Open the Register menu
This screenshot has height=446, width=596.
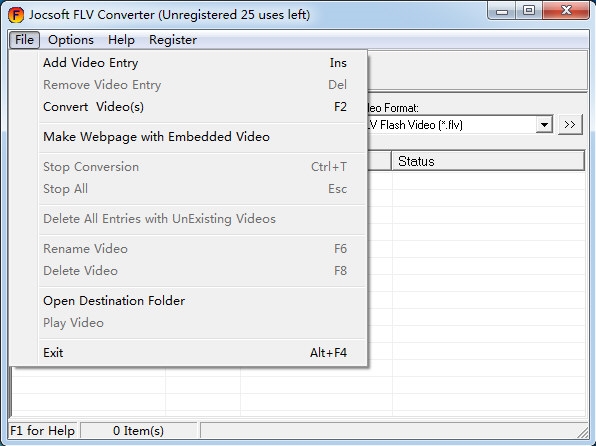(173, 40)
